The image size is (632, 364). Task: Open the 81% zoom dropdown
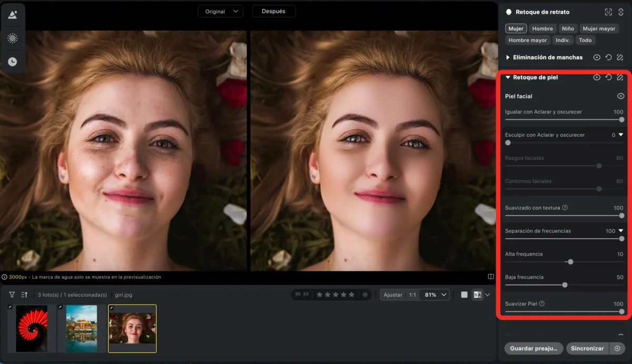(437, 295)
